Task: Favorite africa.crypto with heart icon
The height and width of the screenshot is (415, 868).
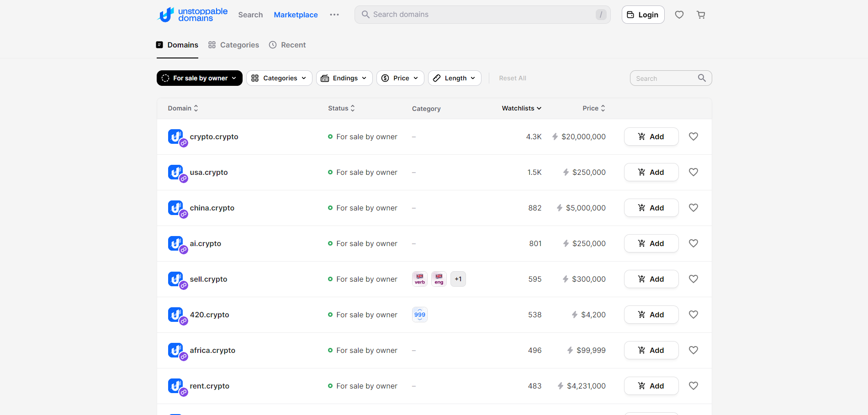Action: [x=693, y=350]
